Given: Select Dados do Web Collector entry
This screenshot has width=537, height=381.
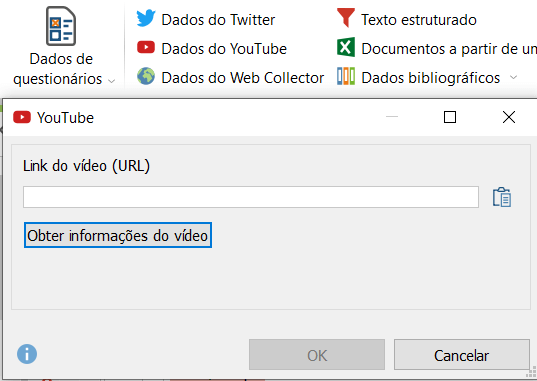Looking at the screenshot, I should pos(242,78).
